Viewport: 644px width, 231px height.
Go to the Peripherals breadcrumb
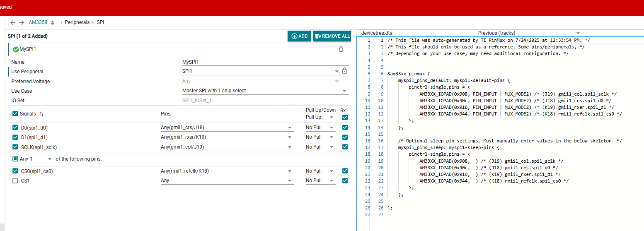(x=77, y=22)
